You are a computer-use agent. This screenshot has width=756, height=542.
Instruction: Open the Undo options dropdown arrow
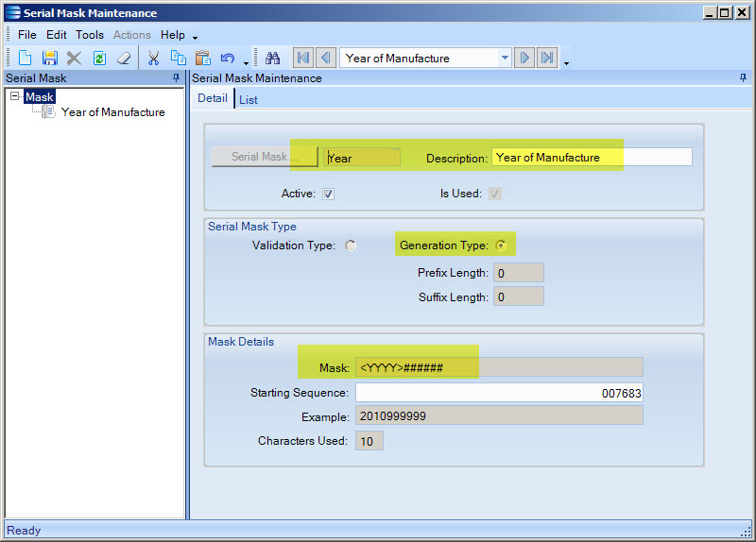[246, 62]
